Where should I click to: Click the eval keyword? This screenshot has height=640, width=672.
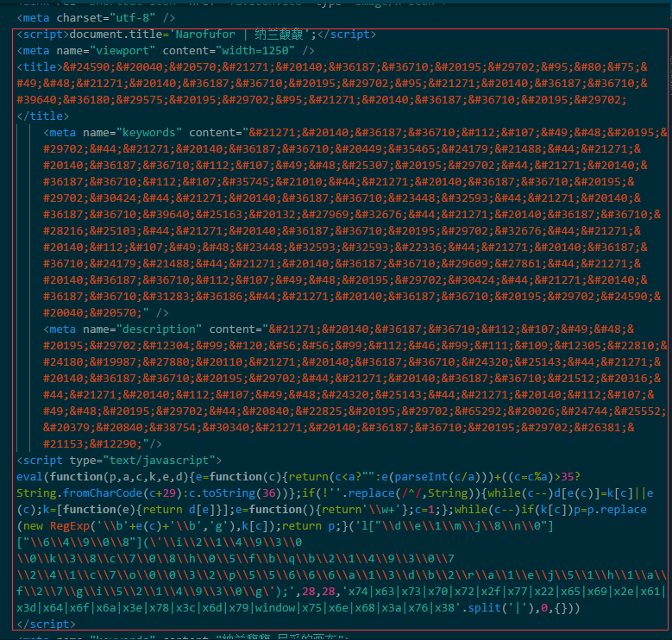(x=29, y=477)
